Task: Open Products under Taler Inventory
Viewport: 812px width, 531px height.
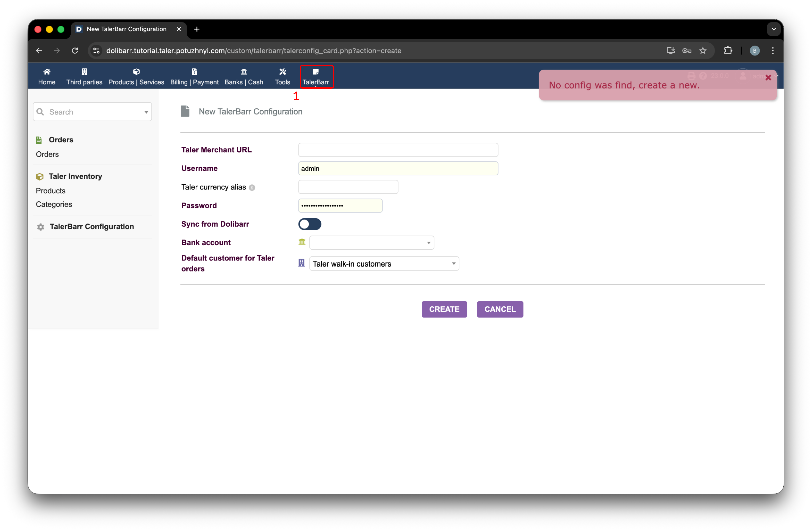Action: 50,190
